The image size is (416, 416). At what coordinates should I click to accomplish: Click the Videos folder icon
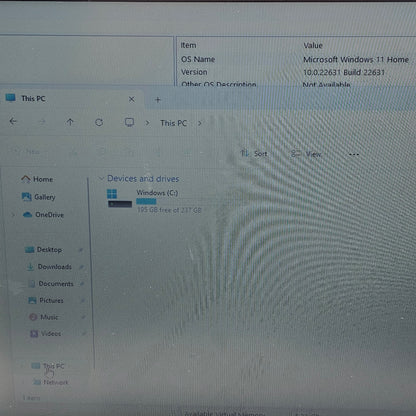[x=34, y=333]
